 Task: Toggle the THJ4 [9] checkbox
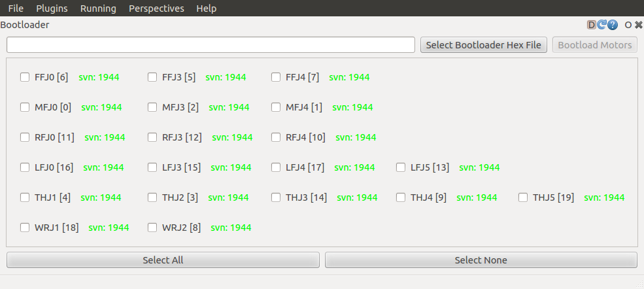tap(401, 197)
